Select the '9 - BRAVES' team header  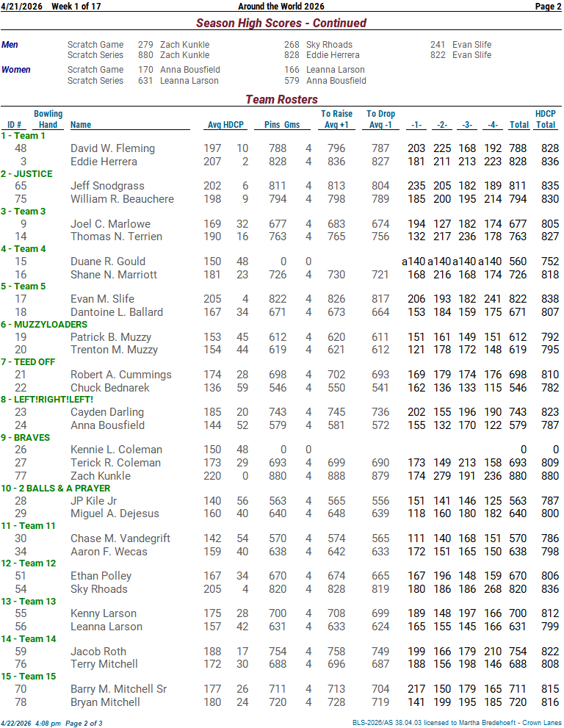pos(25,437)
